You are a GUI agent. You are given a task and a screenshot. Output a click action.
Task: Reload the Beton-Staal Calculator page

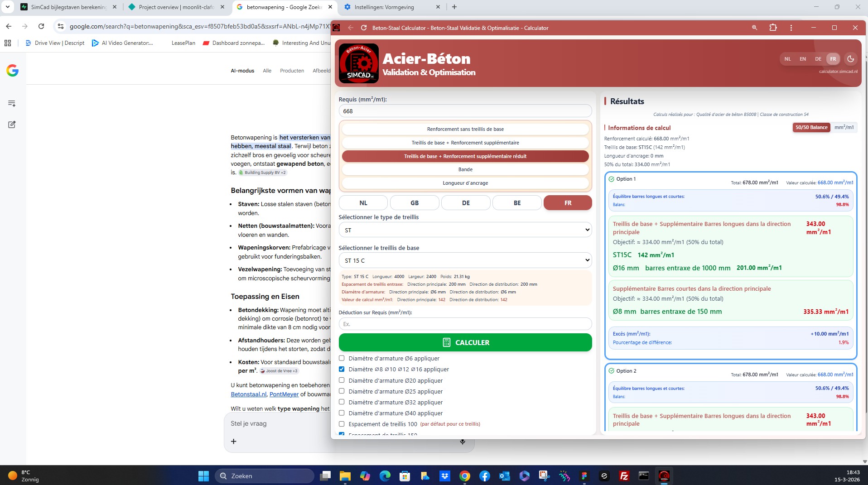tap(364, 28)
